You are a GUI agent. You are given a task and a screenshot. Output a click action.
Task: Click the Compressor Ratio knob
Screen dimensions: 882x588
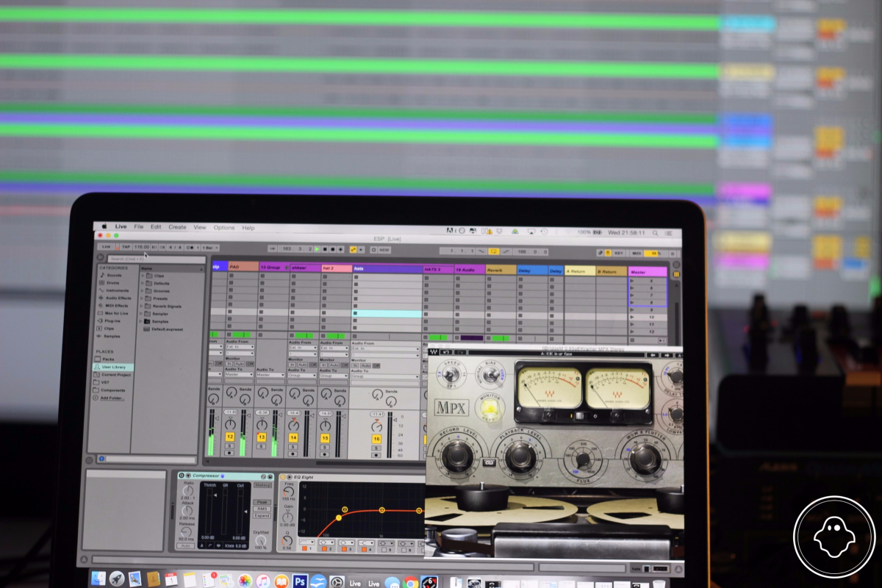pos(188,490)
